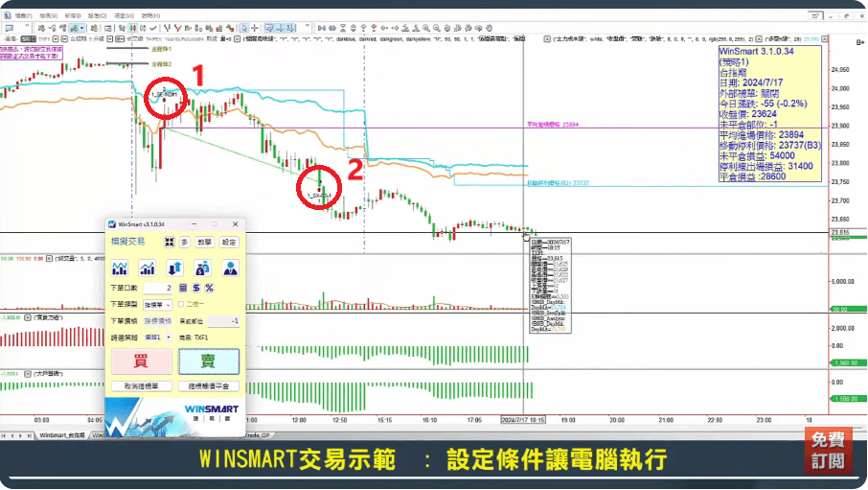
Task: Open the third menu bar item
Action: [x=73, y=15]
